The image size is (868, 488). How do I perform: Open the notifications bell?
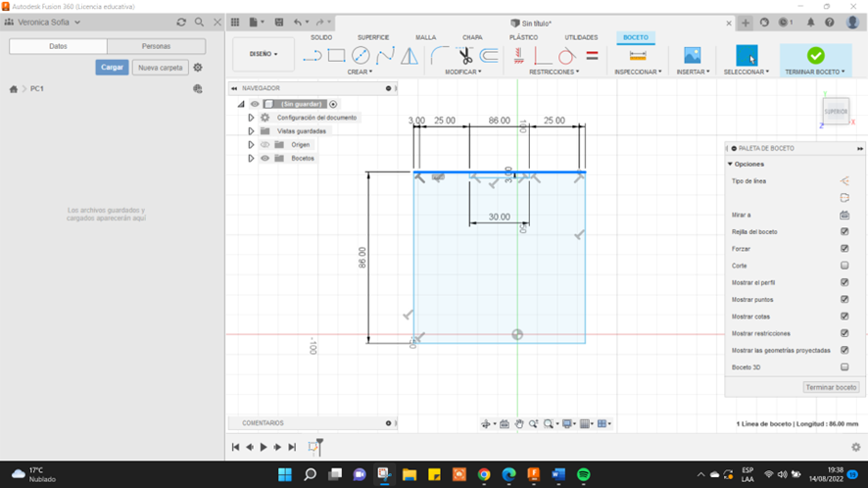[810, 23]
